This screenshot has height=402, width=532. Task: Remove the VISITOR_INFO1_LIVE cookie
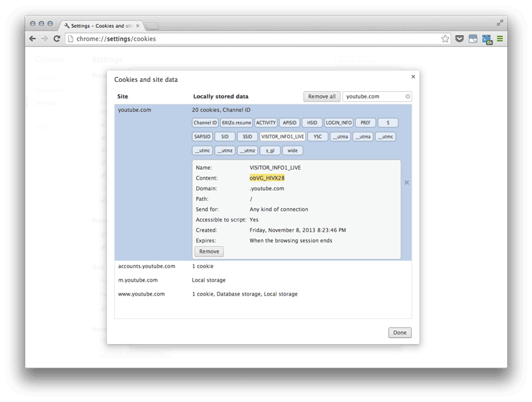(209, 252)
